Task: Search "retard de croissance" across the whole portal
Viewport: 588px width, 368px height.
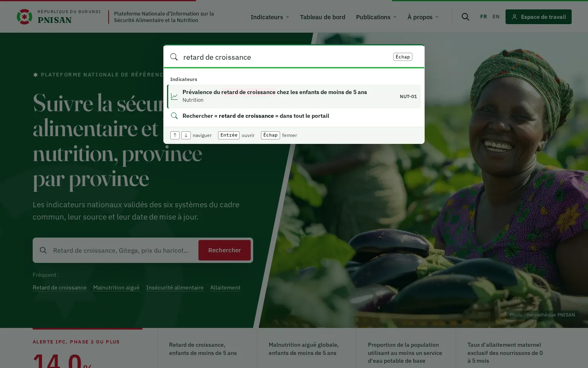Action: coord(294,116)
